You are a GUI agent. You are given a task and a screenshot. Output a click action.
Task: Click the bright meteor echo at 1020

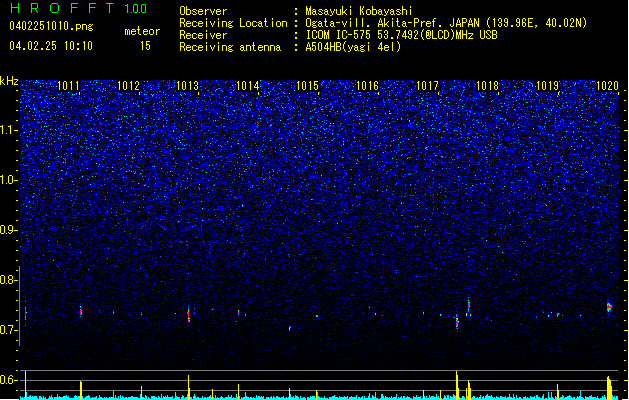click(x=609, y=307)
